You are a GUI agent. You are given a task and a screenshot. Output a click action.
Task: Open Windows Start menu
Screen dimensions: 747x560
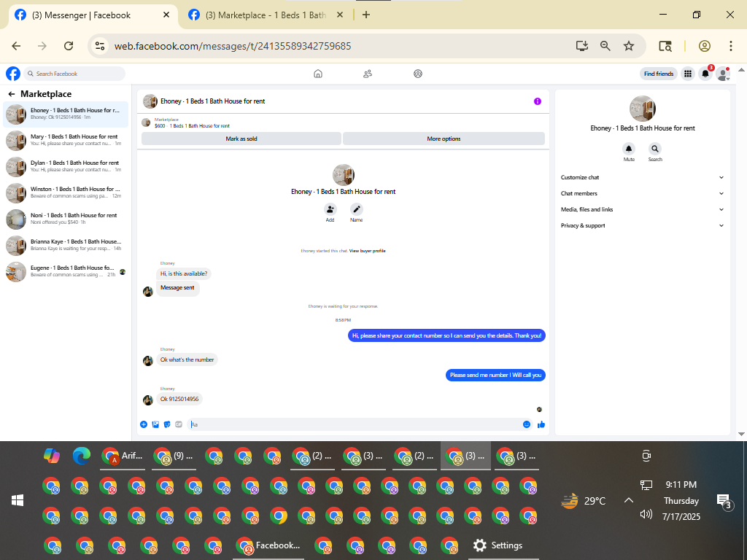[18, 500]
